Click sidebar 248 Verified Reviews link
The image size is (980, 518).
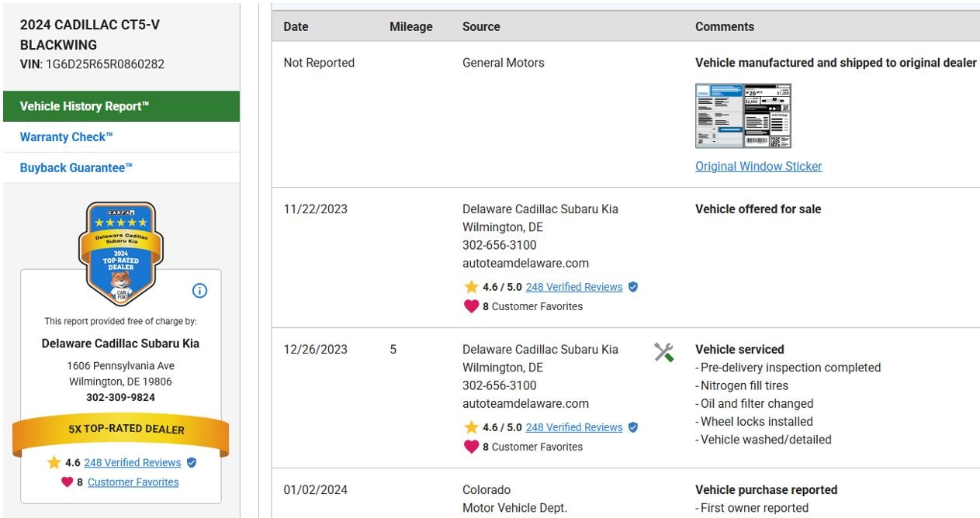(x=133, y=463)
